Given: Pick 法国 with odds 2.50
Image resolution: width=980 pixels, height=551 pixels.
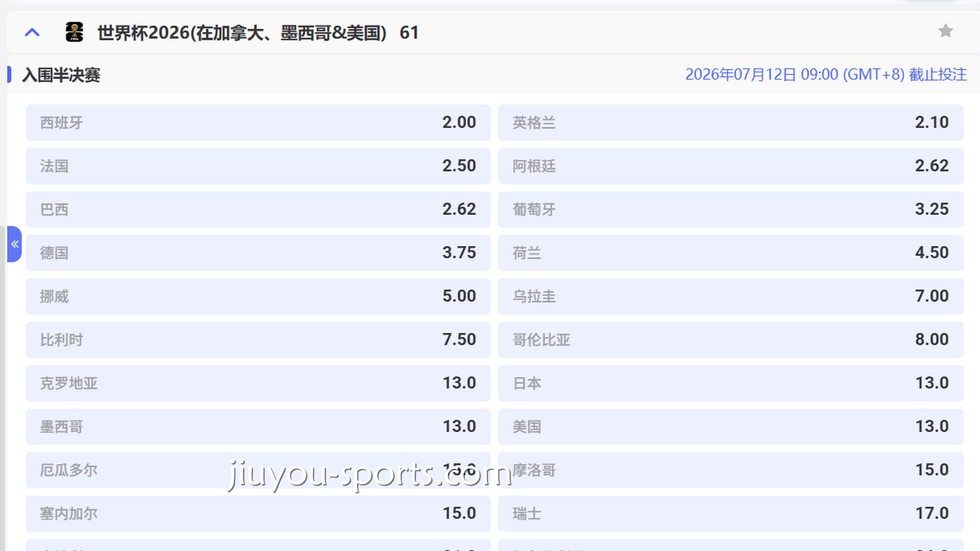Looking at the screenshot, I should [257, 166].
